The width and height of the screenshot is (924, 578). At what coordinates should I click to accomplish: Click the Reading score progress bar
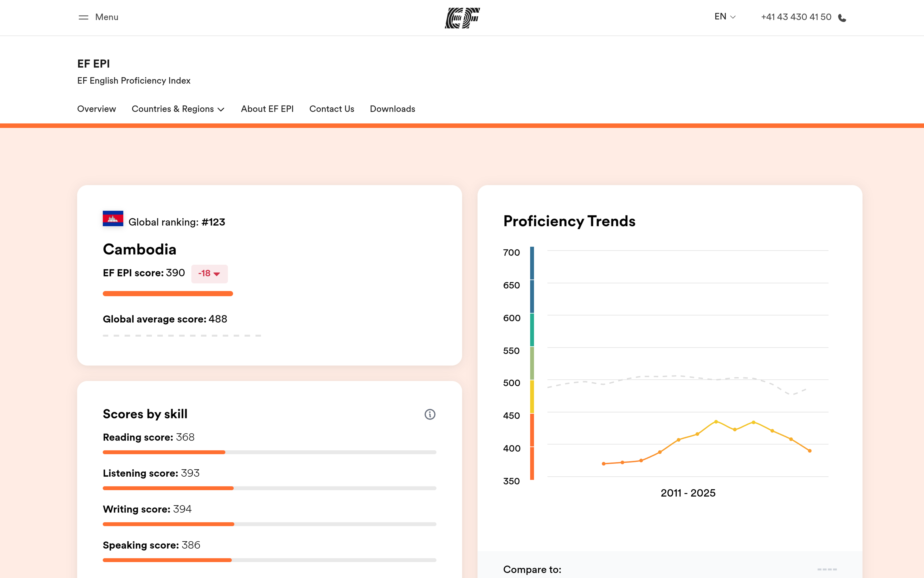tap(269, 452)
